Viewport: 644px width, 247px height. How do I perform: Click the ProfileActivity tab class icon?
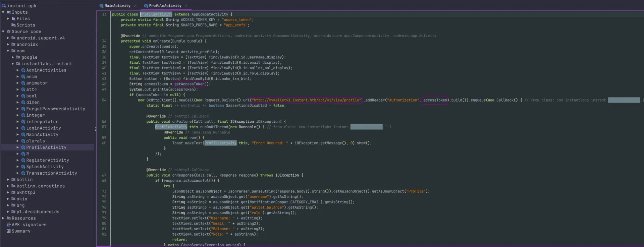pos(146,6)
